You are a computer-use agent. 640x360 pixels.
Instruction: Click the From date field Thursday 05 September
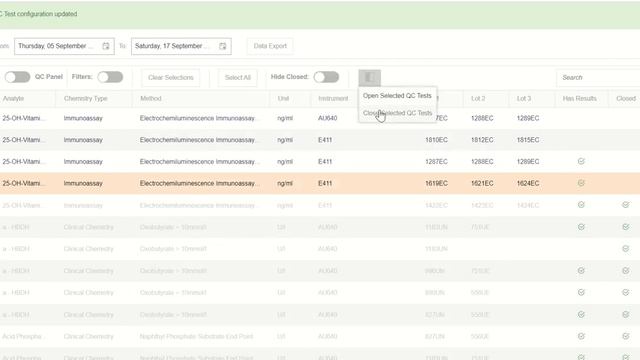[x=64, y=46]
